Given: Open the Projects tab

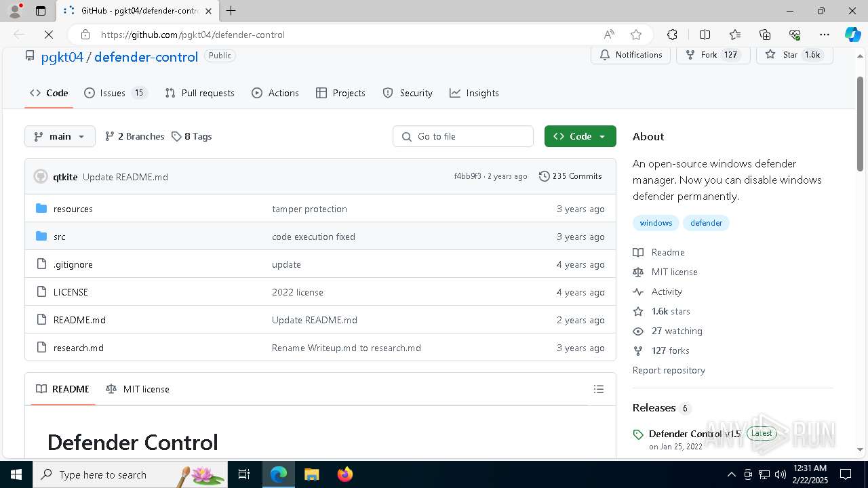Looking at the screenshot, I should coord(340,93).
